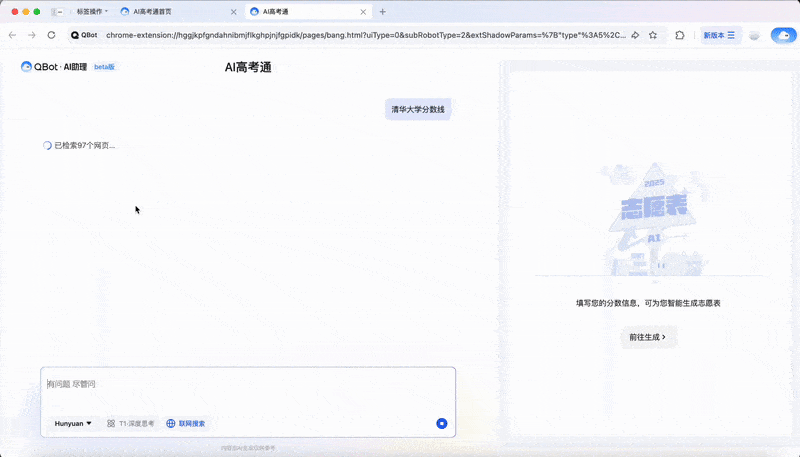Open the extensions puzzle icon
The height and width of the screenshot is (457, 800).
pos(680,35)
